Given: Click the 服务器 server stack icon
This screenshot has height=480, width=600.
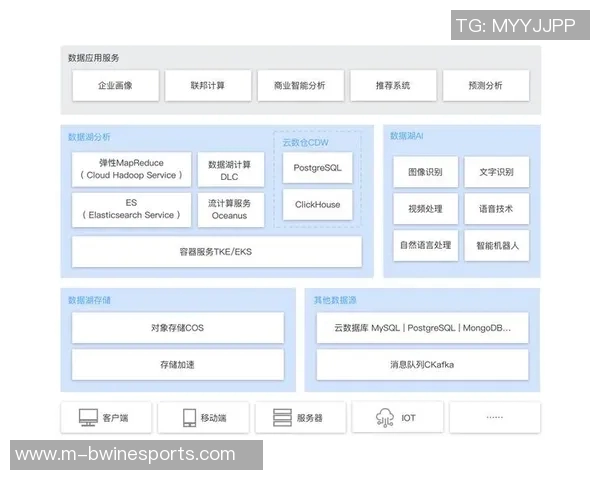Looking at the screenshot, I should (282, 418).
